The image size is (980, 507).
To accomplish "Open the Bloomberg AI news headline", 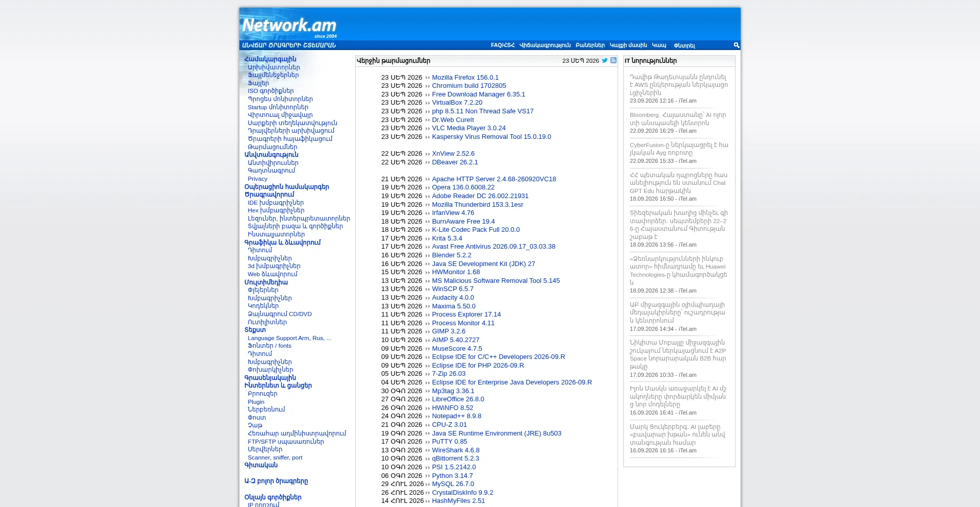I will [x=678, y=119].
